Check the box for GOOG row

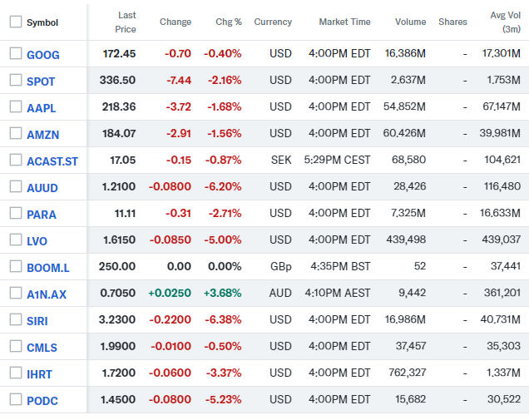pos(16,54)
